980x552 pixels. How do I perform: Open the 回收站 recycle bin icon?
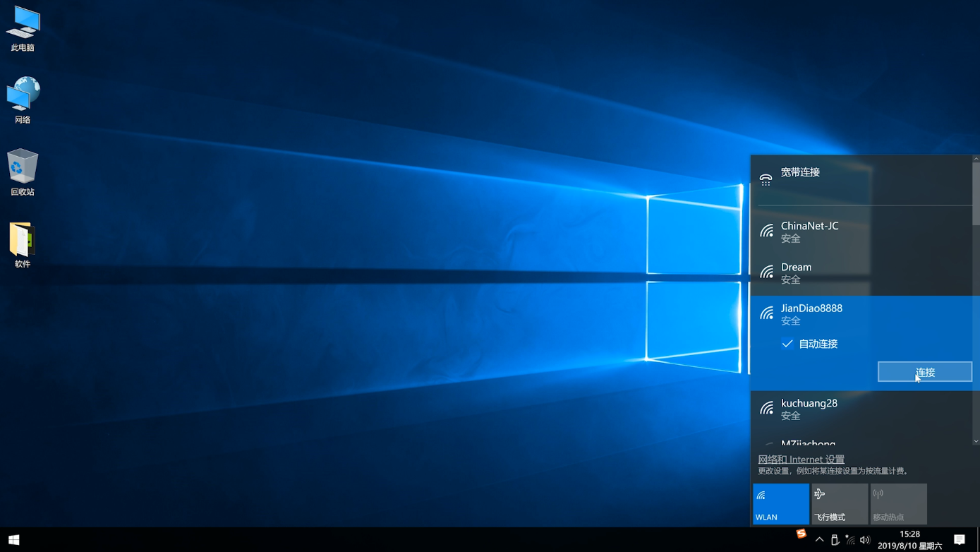point(23,172)
